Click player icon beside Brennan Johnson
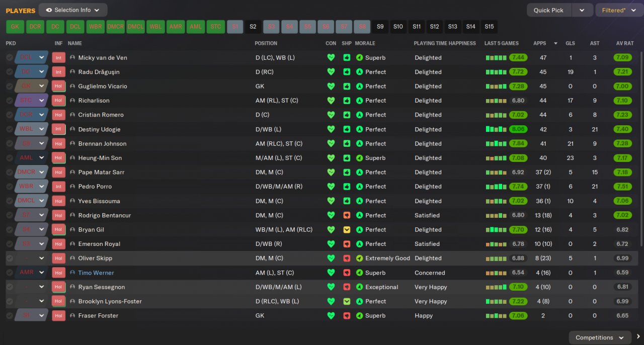644x345 pixels. [x=72, y=143]
